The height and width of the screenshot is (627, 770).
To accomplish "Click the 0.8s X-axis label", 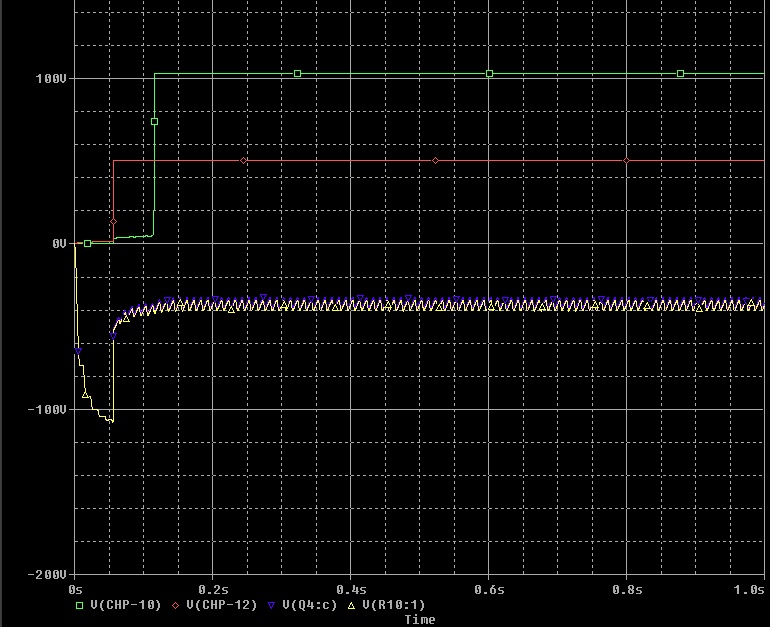I will [x=627, y=590].
